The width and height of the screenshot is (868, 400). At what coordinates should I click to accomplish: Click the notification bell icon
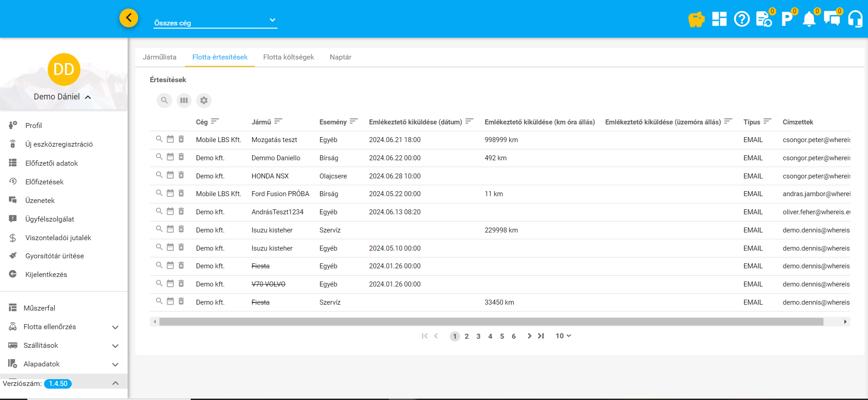coord(809,20)
